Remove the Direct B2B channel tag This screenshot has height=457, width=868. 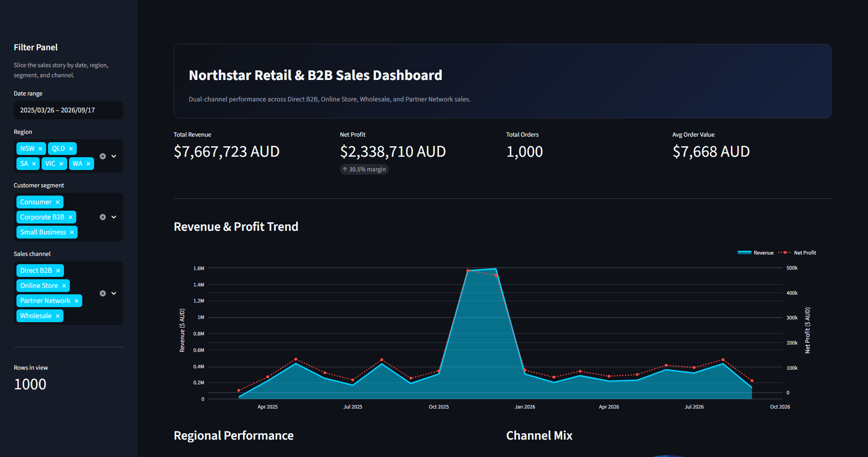[x=58, y=271]
